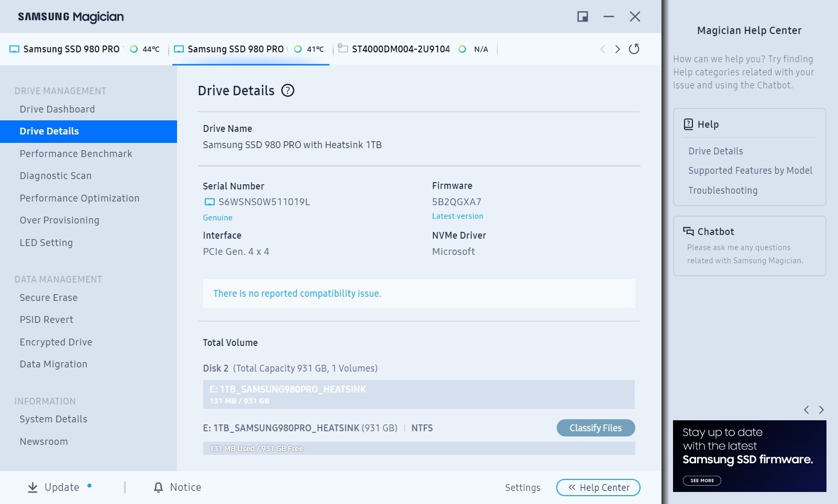Open the Chatbot card

point(749,246)
